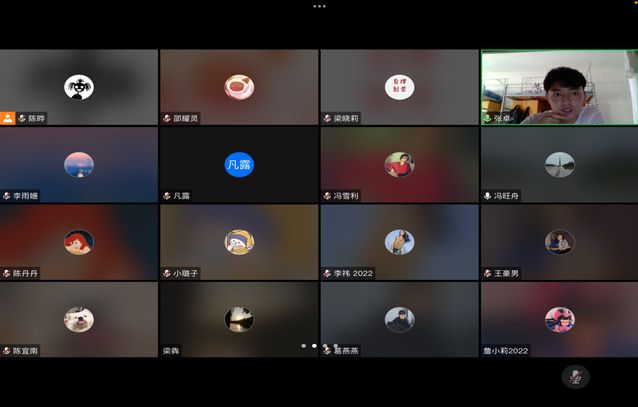
Task: Click the orange host icon beside 陈晔
Action: (x=8, y=118)
